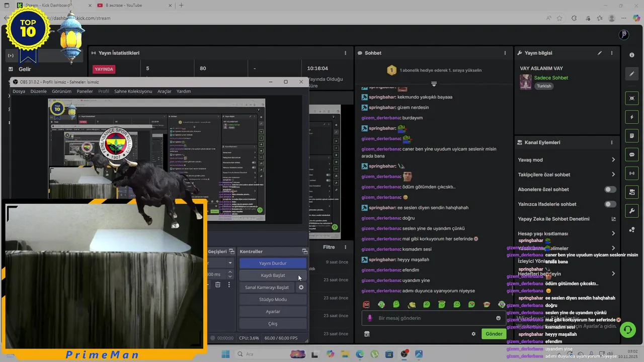The width and height of the screenshot is (644, 362).
Task: Open Yardım menu in OBS
Action: coord(184,92)
